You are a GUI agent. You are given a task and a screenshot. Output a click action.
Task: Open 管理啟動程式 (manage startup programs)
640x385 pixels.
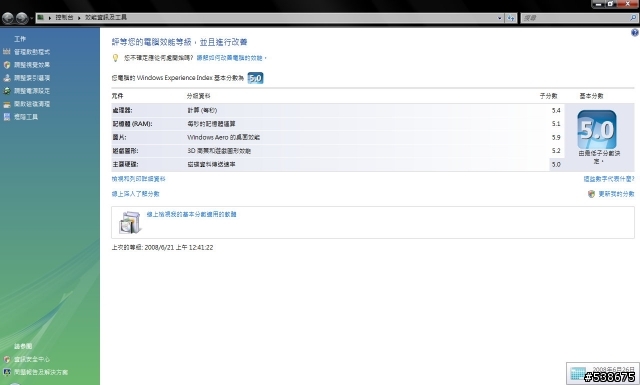point(32,52)
